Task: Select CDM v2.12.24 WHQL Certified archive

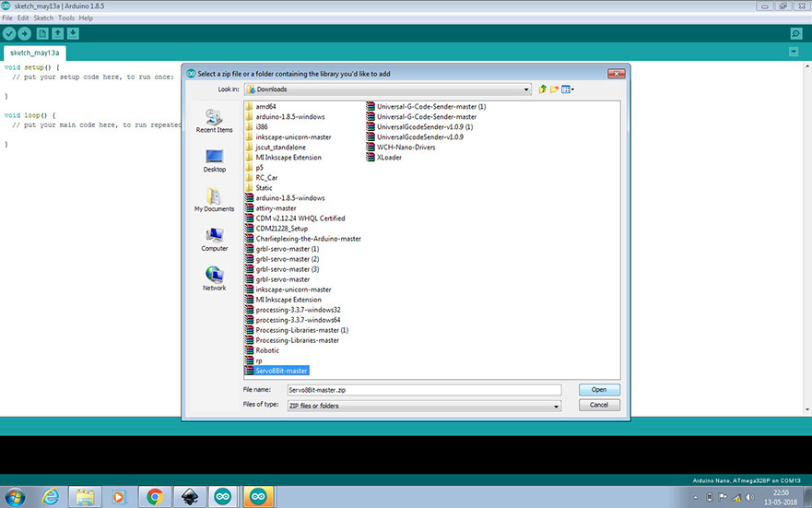Action: (x=295, y=219)
